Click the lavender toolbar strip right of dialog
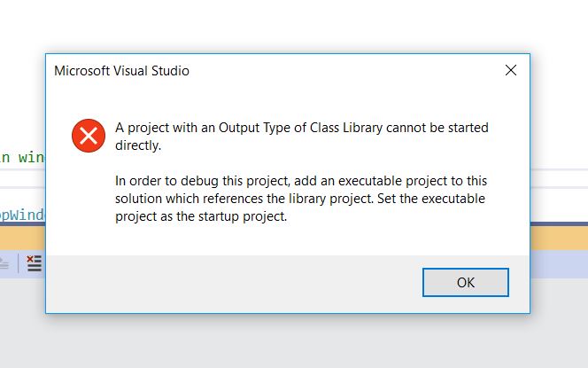The image size is (588, 368). tap(559, 264)
